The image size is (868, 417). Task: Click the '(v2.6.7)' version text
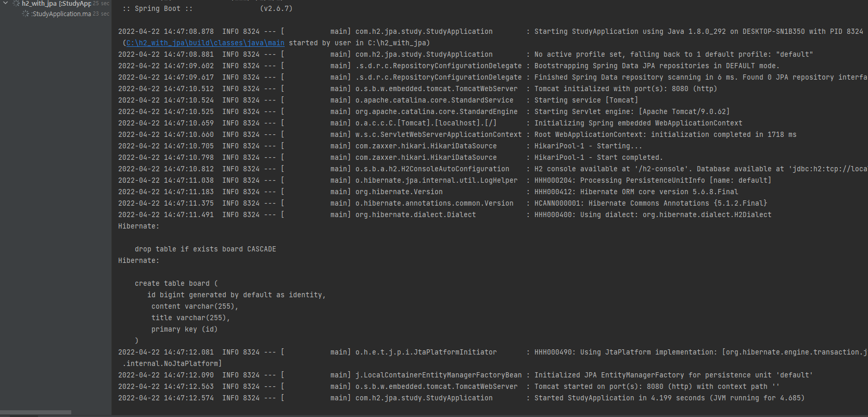click(276, 8)
